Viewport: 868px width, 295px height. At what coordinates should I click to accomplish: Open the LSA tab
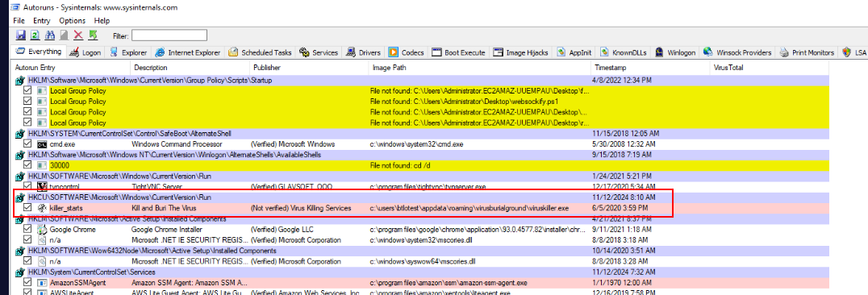coord(854,52)
